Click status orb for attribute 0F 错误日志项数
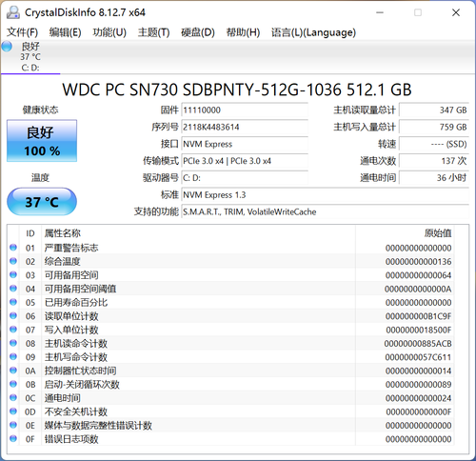The height and width of the screenshot is (461, 476). [x=13, y=438]
